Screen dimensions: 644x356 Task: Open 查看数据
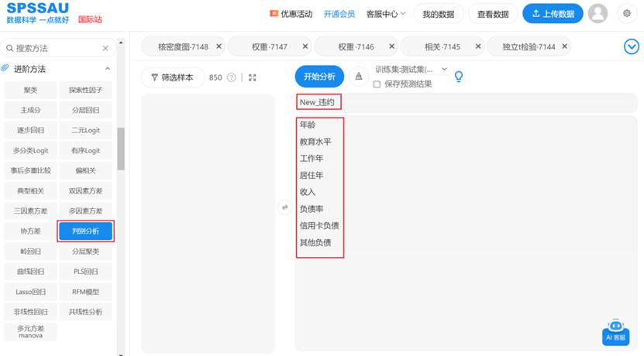[493, 14]
